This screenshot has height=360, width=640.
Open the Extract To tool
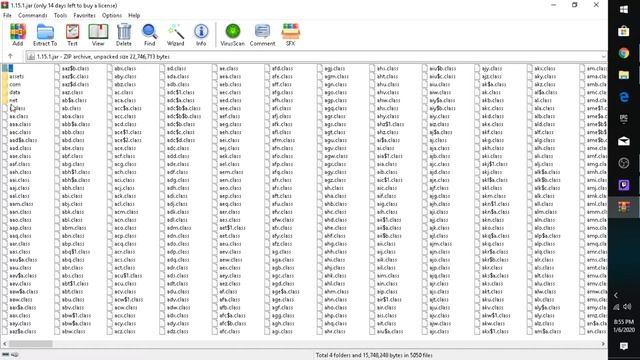(x=45, y=34)
